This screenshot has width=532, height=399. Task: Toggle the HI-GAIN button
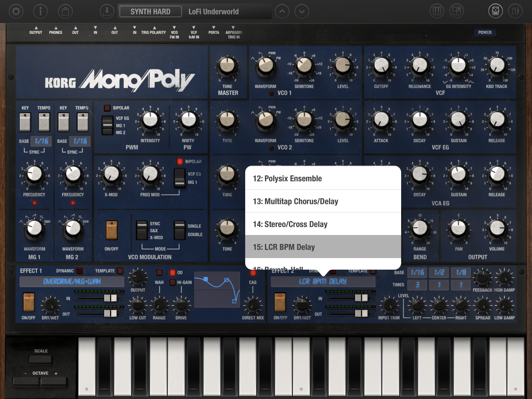(172, 282)
